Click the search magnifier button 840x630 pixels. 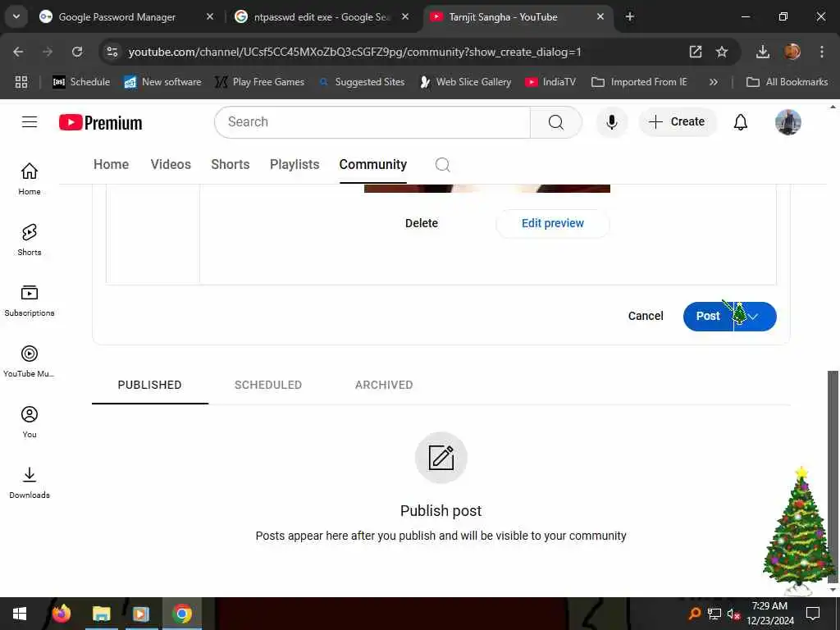pyautogui.click(x=555, y=122)
